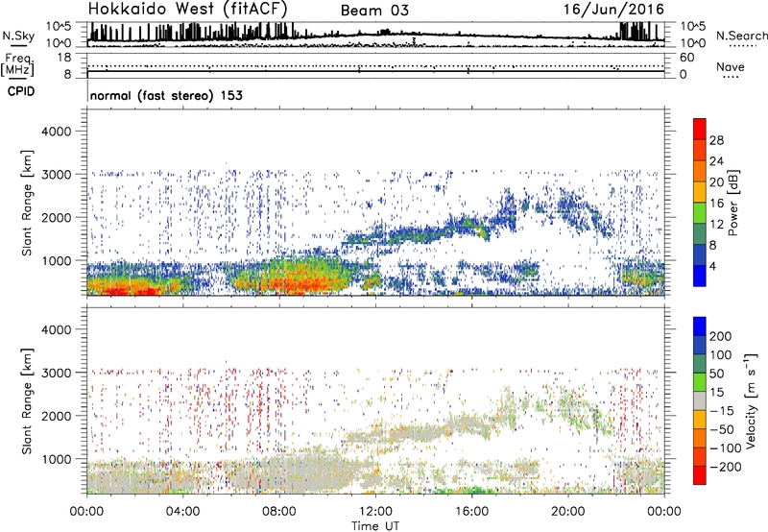Click the '28' value on the power colorbar
Screen dimensions: 768x532
pyautogui.click(x=716, y=140)
